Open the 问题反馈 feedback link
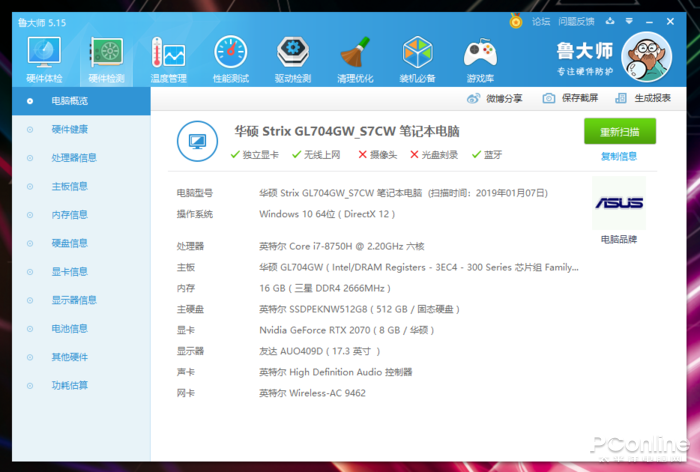Screen dimensions: 700x472 [576, 21]
